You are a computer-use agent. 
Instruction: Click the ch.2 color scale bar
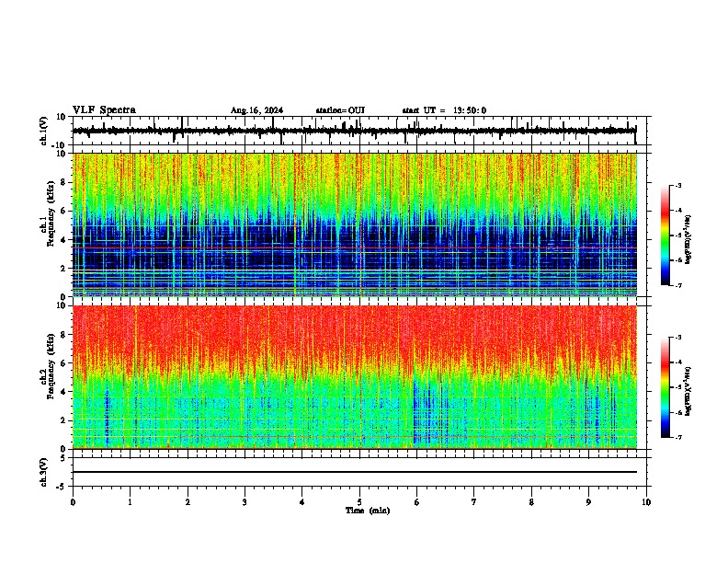click(x=665, y=387)
